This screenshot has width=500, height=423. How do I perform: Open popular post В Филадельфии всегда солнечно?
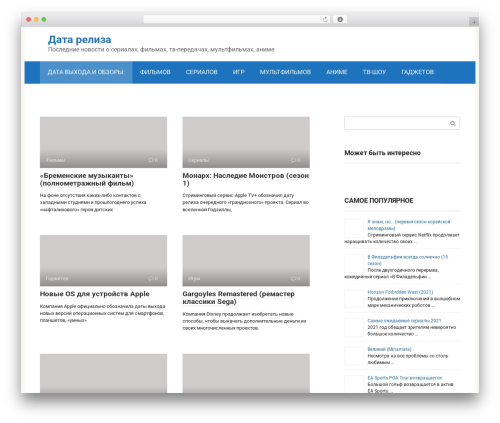[x=408, y=260]
